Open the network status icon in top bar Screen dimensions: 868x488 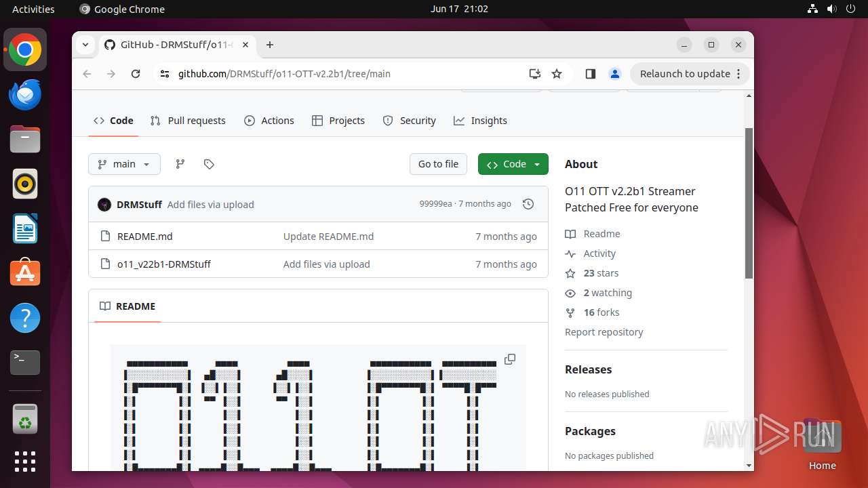[812, 9]
